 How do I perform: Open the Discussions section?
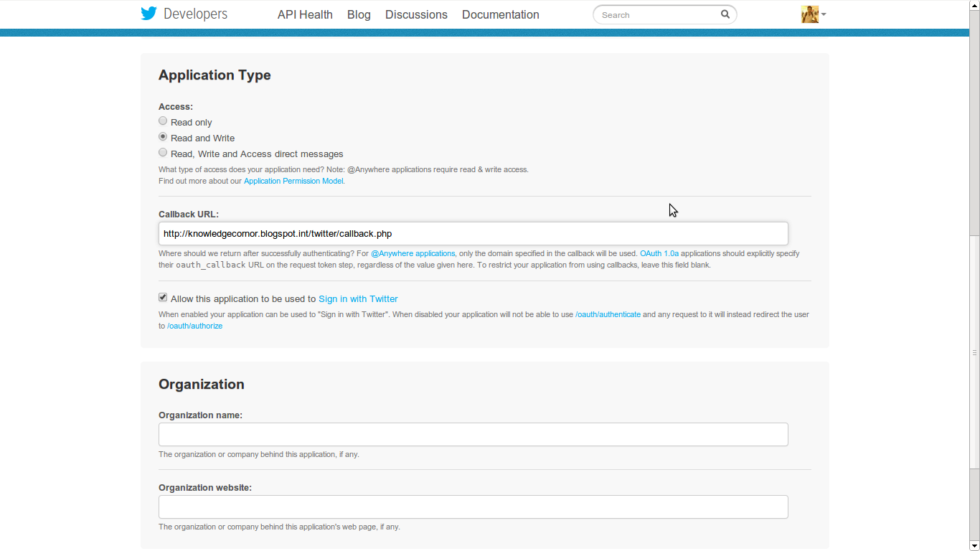(416, 14)
